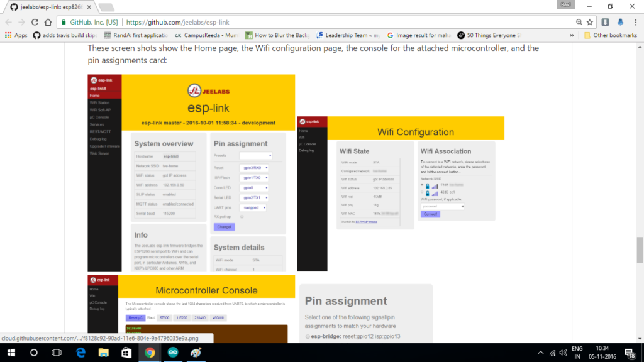Show hidden system tray icons
Viewport: 644px width, 362px height.
pyautogui.click(x=540, y=353)
